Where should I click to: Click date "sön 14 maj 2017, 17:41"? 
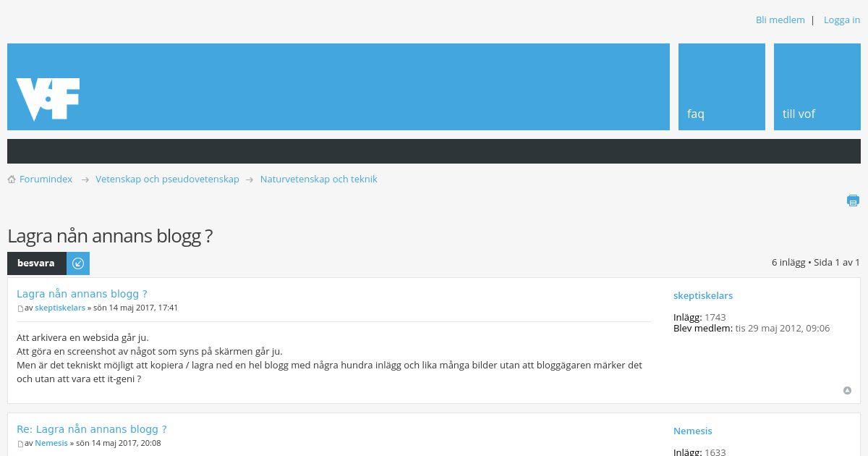coord(136,308)
